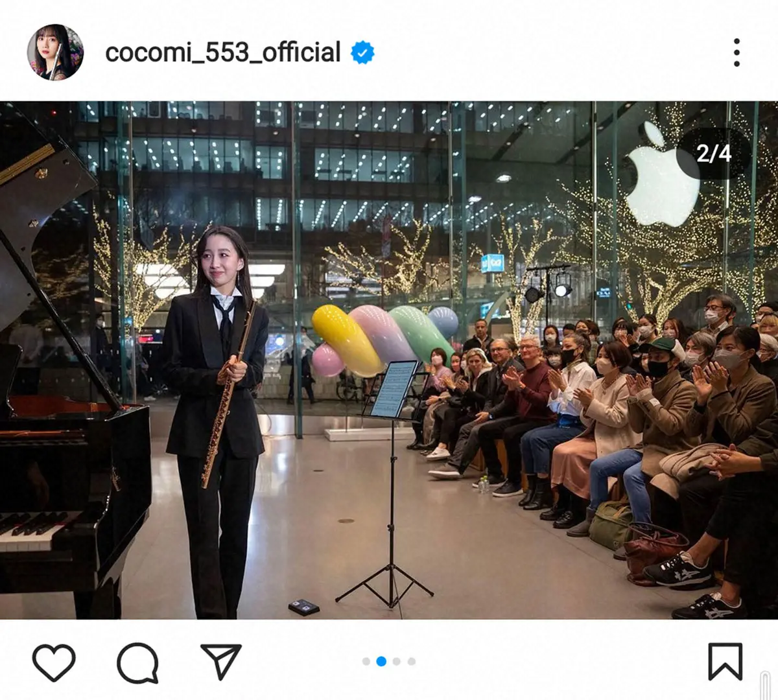Open cocomi_553_official profile picture
This screenshot has height=700, width=778.
coord(55,52)
